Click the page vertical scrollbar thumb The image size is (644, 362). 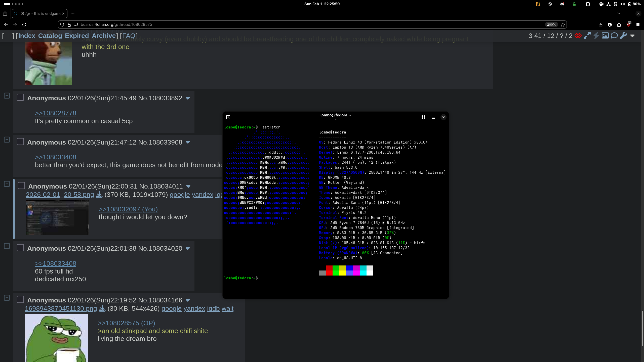(x=642, y=328)
